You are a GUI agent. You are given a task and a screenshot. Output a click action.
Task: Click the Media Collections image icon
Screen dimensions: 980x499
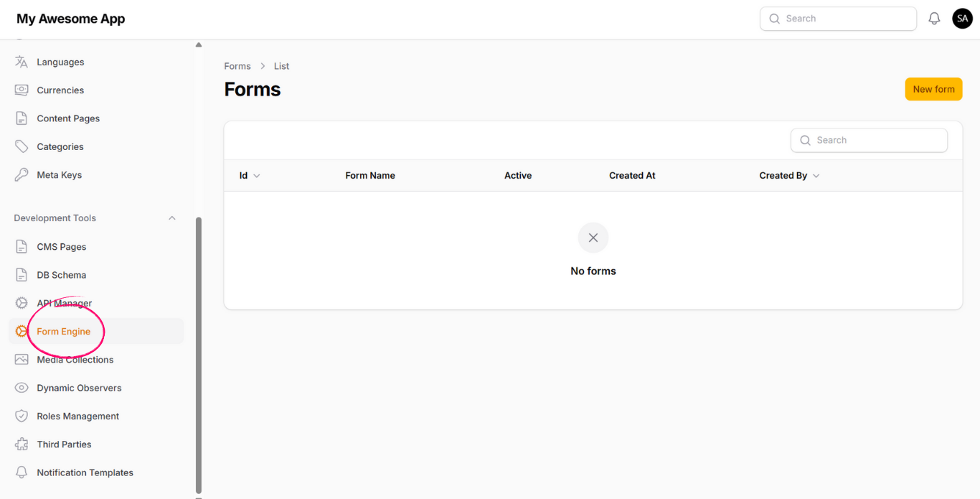pyautogui.click(x=22, y=360)
